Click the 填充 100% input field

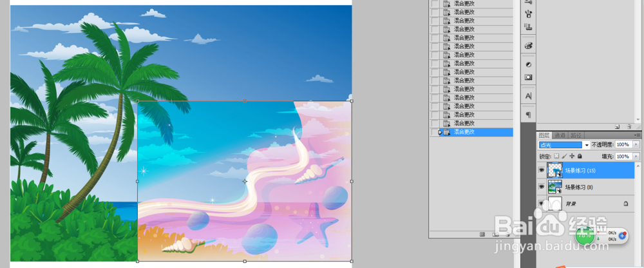tap(624, 156)
